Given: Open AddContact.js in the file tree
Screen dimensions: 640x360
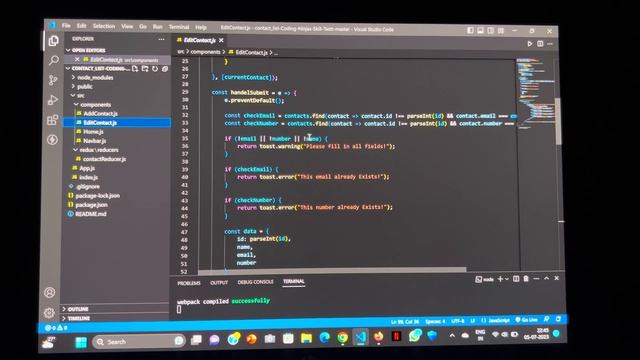Looking at the screenshot, I should coord(100,113).
